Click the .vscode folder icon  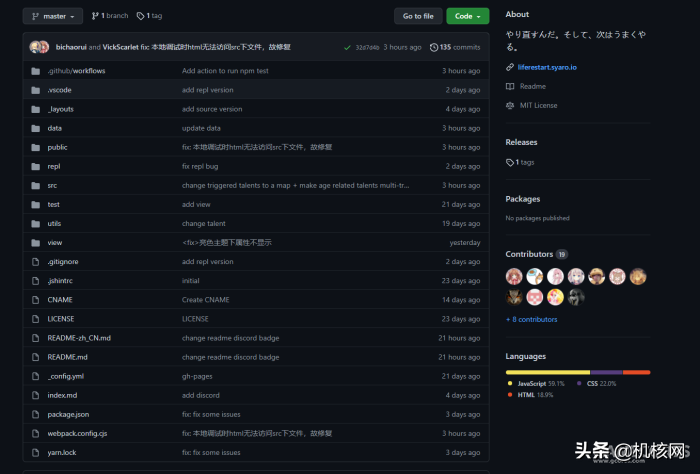pyautogui.click(x=36, y=90)
